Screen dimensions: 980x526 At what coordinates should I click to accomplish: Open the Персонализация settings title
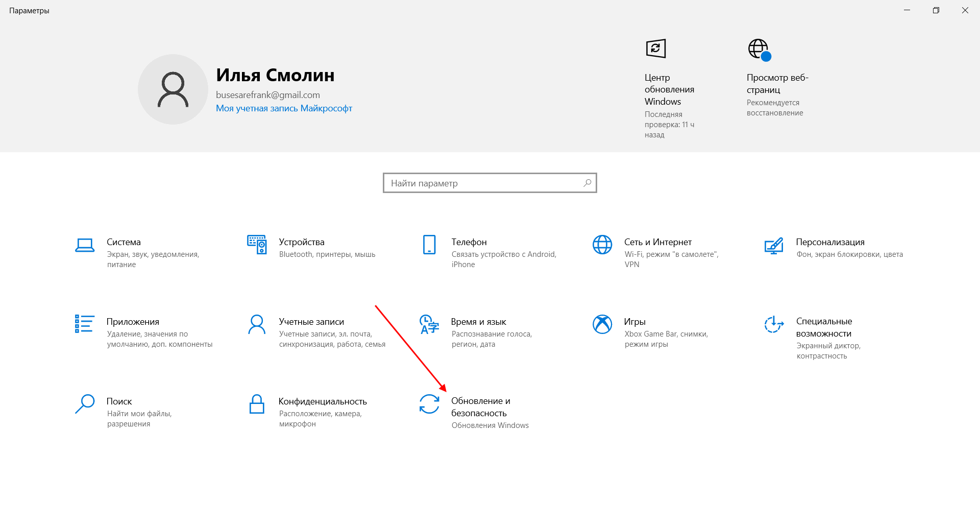tap(830, 242)
